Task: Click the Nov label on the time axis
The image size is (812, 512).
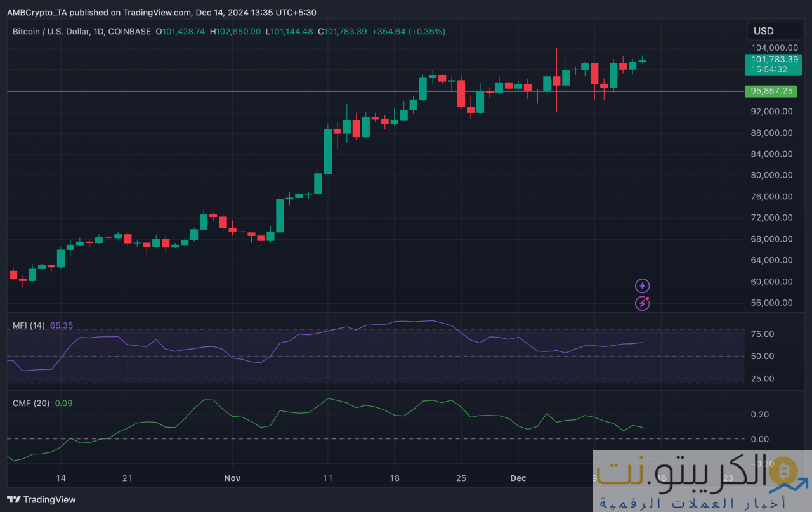Action: [x=232, y=478]
